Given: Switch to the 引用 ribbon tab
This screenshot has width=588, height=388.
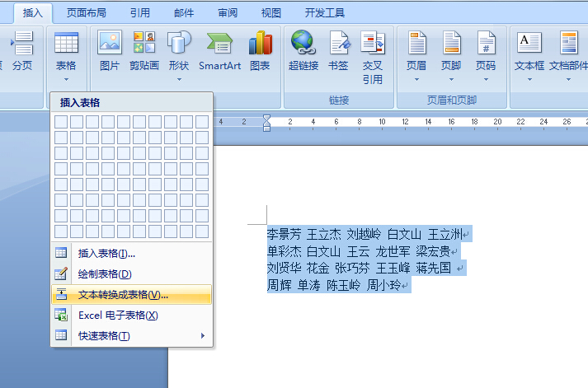Looking at the screenshot, I should (140, 13).
